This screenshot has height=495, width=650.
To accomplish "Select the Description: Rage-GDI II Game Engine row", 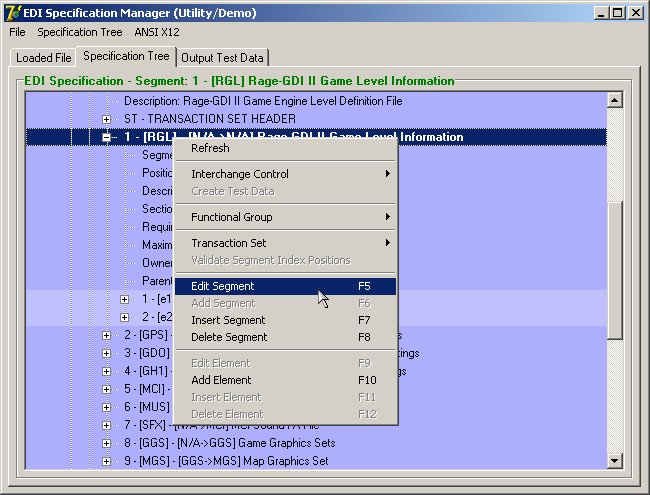I will (x=263, y=101).
